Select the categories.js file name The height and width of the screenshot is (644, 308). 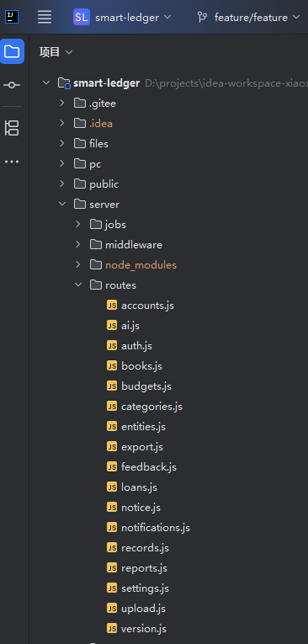[x=151, y=407]
